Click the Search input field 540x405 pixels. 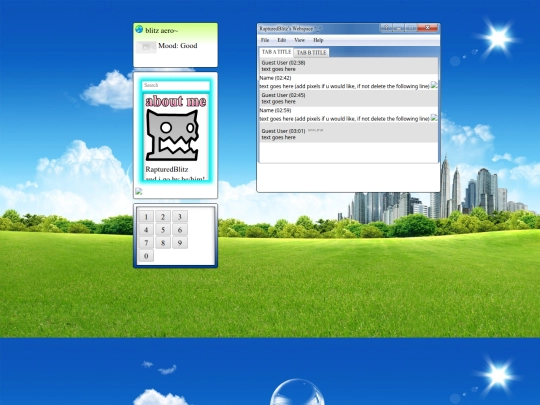pos(176,85)
